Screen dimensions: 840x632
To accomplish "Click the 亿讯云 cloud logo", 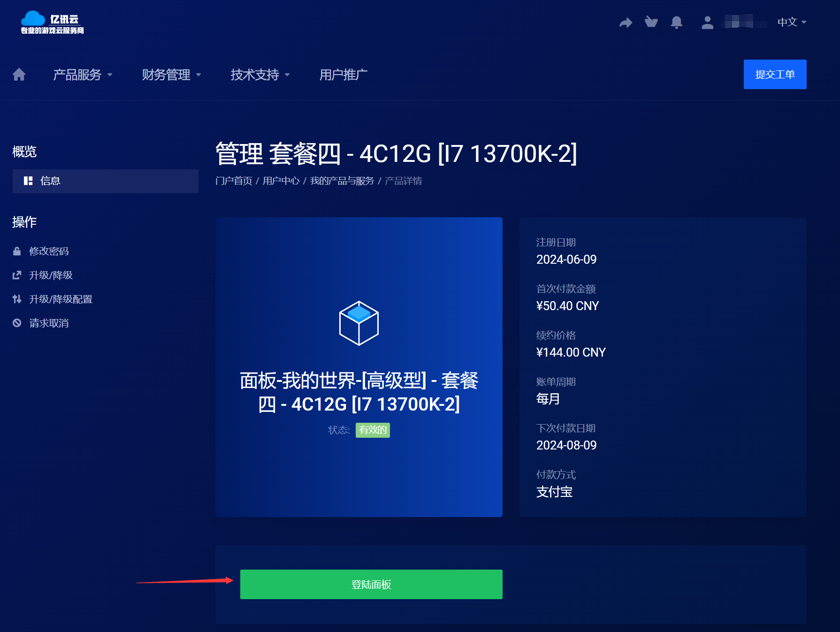I will coord(52,23).
